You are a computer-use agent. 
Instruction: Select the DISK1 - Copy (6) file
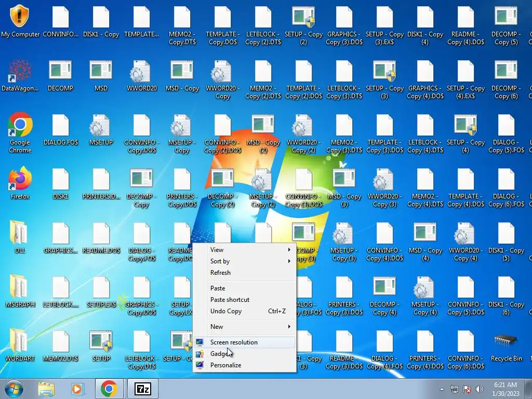[x=506, y=295]
